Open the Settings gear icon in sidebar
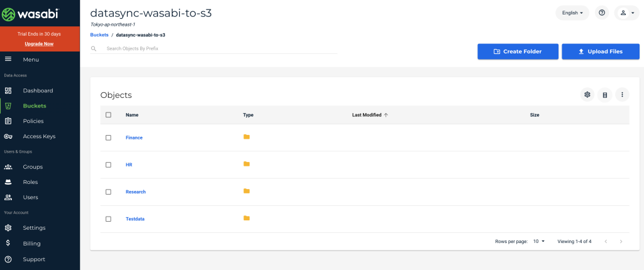The image size is (644, 270). click(8, 228)
